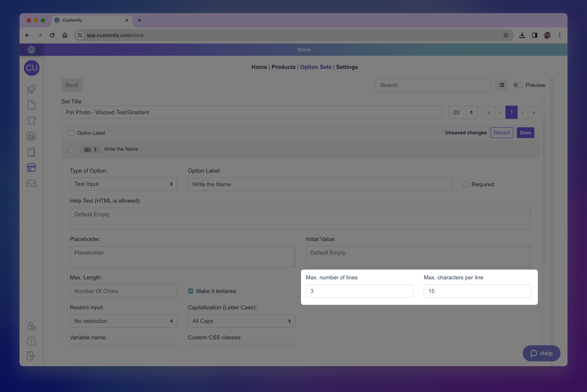
Task: Click the vertical scrollbar of option list
Action: point(544,190)
